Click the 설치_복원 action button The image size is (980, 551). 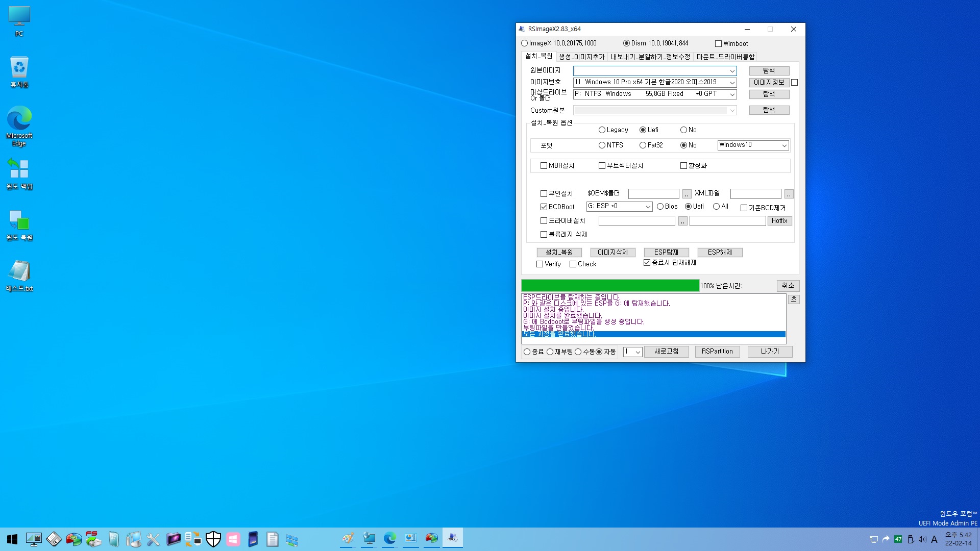tap(559, 253)
